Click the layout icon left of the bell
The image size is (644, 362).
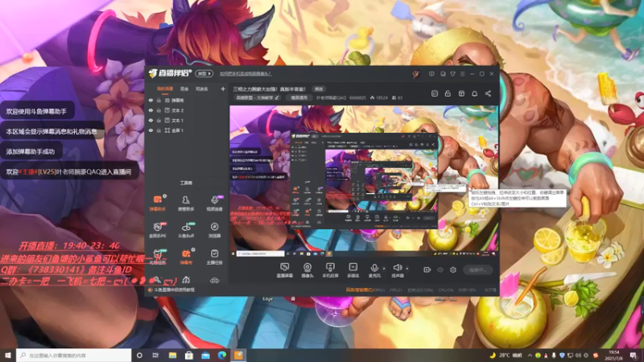pos(461,93)
